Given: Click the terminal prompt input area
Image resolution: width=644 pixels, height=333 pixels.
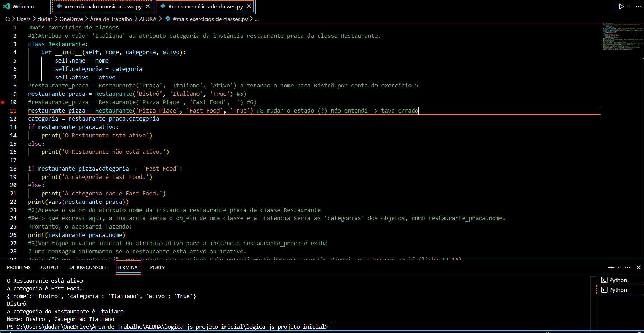Looking at the screenshot, I should click(x=332, y=327).
